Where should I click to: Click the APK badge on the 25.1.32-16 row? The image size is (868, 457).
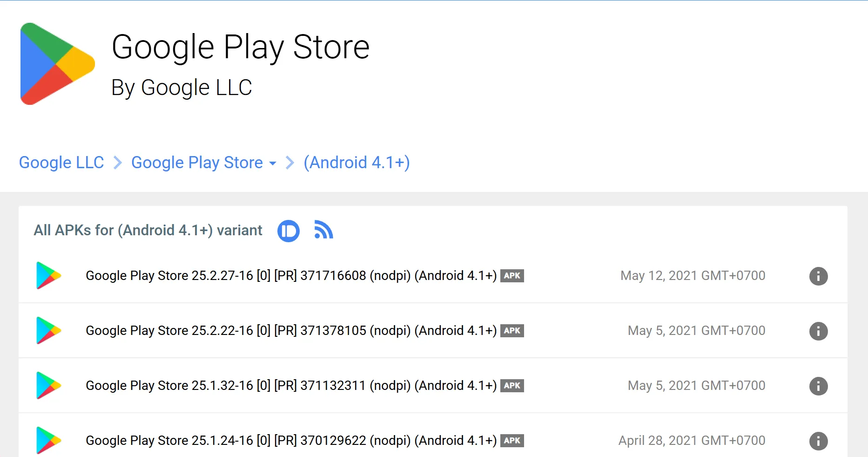pyautogui.click(x=512, y=386)
